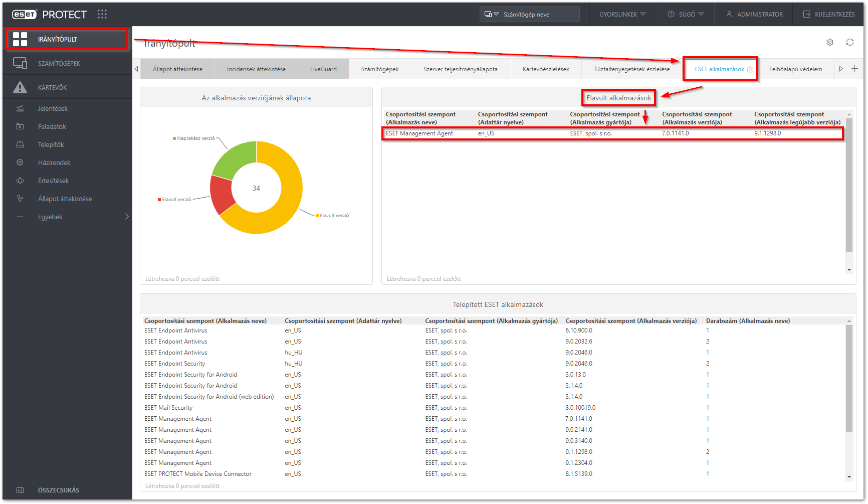
Task: Open the ESET alkalmazások tab gear icon
Action: pos(751,70)
